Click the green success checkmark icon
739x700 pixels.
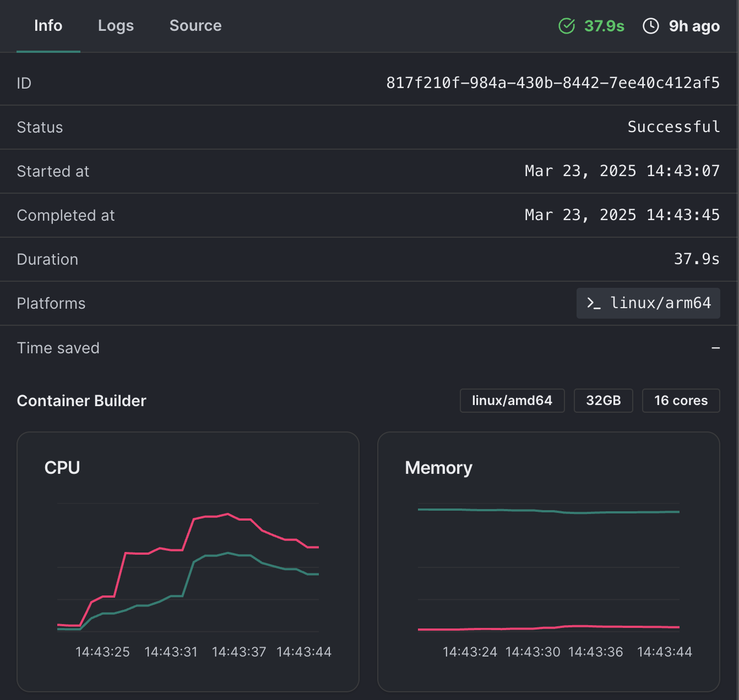pos(567,26)
